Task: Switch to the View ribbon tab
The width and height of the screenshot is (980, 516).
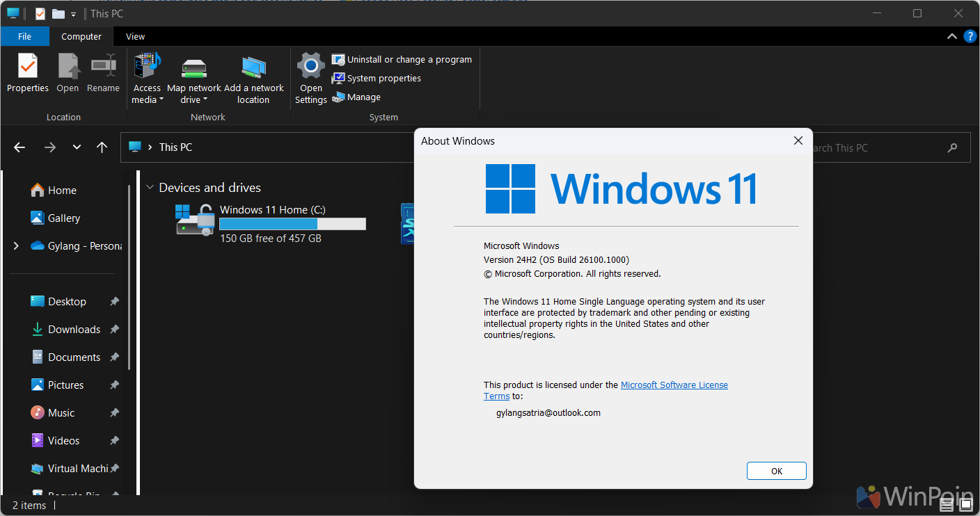Action: click(x=135, y=36)
